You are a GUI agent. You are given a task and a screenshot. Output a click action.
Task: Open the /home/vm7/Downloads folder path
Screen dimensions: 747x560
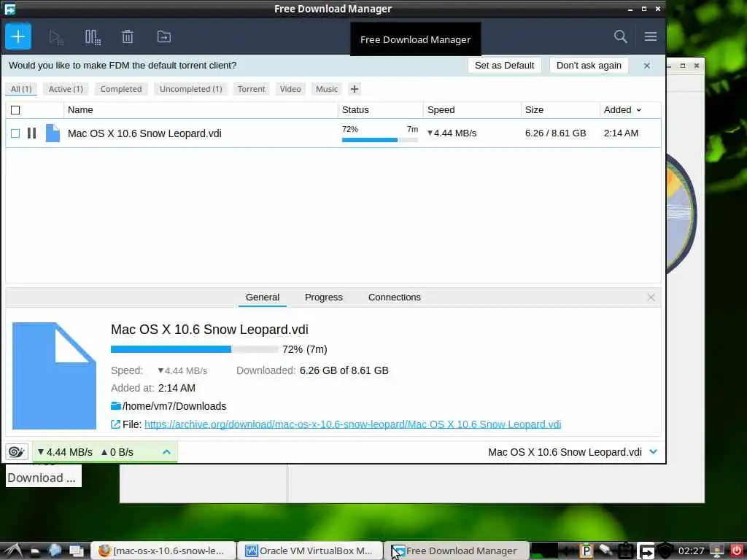(174, 406)
